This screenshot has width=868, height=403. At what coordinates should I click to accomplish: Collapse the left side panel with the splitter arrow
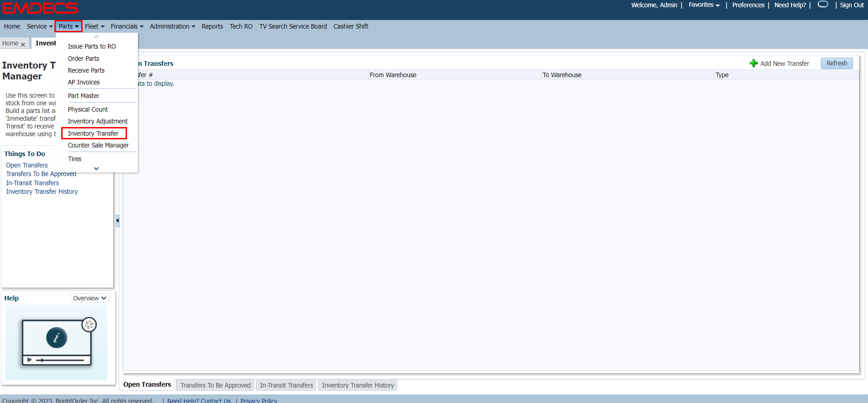[x=117, y=221]
